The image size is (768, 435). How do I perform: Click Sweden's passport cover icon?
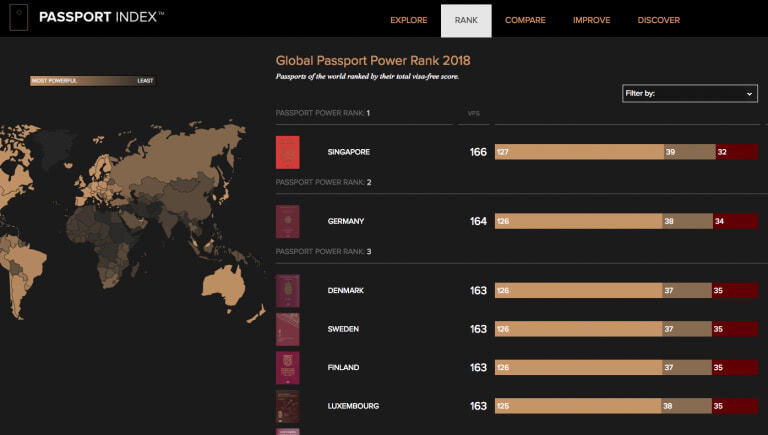pos(288,329)
